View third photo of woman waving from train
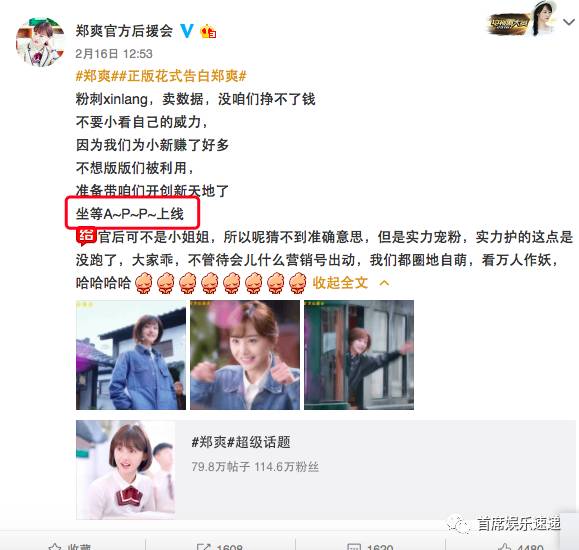This screenshot has height=550, width=579. [359, 355]
